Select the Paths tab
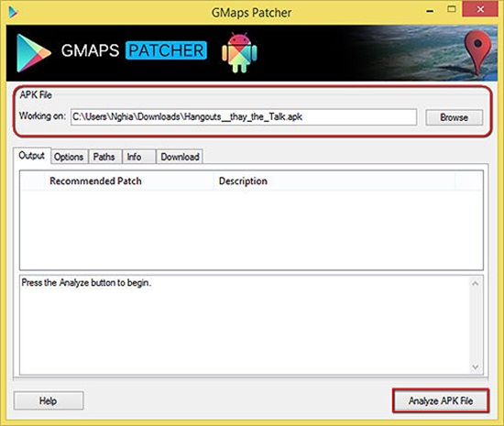504x426 pixels. [104, 157]
